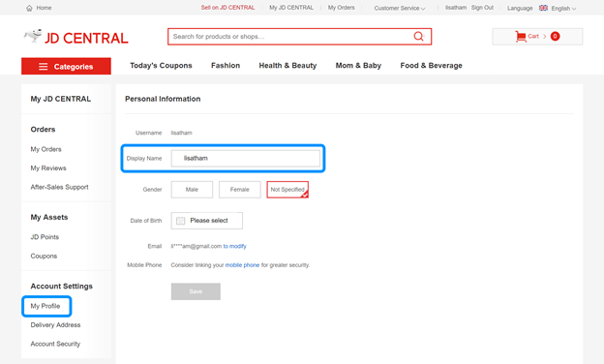Screen dimensions: 604x364
Task: Click the Display Name input field
Action: 246,159
